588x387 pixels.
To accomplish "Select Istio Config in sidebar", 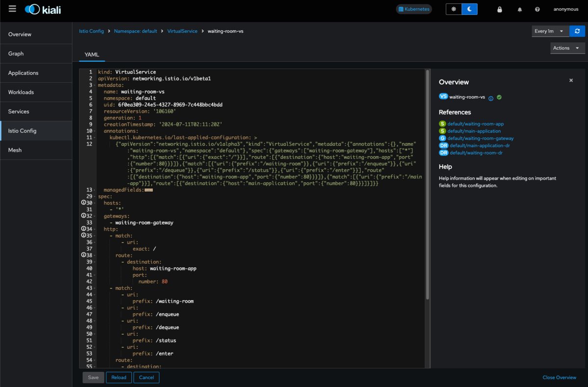I will pyautogui.click(x=36, y=131).
